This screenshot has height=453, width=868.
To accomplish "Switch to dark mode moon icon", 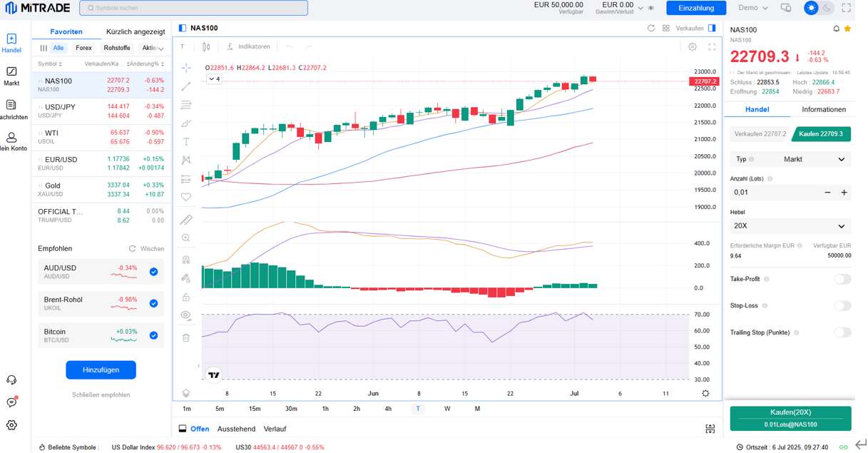I will [x=827, y=8].
